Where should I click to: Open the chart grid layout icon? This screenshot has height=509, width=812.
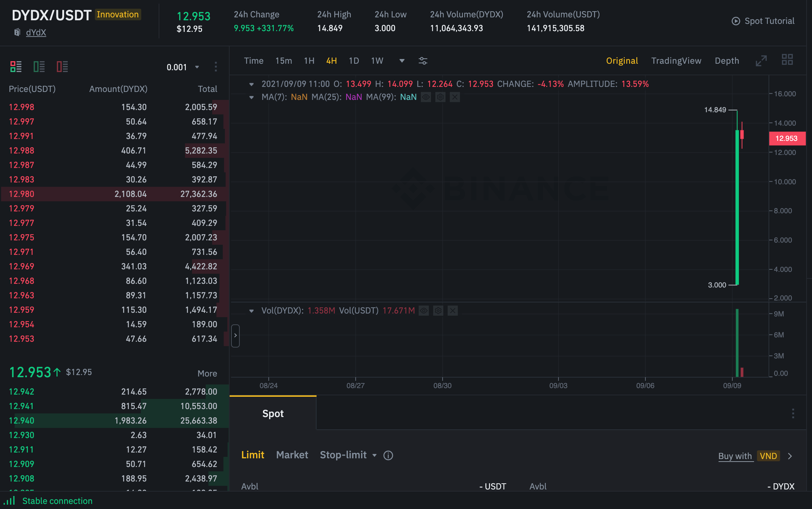pos(788,60)
